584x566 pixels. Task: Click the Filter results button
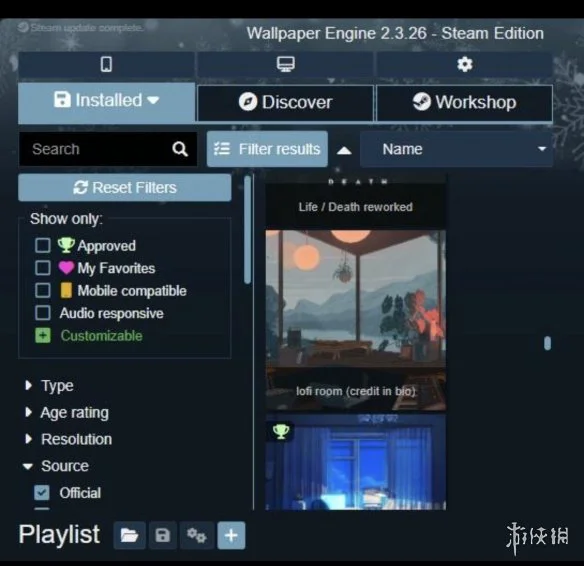[267, 149]
